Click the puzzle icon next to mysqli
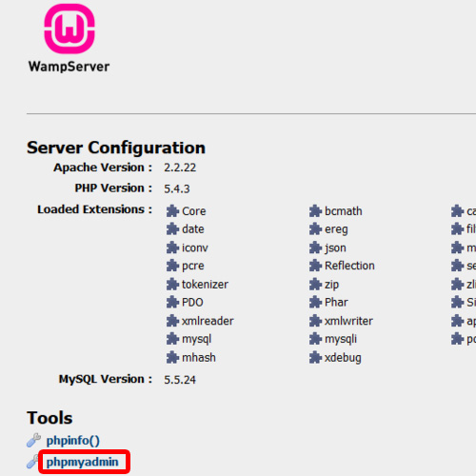The width and height of the screenshot is (476, 476). (315, 339)
